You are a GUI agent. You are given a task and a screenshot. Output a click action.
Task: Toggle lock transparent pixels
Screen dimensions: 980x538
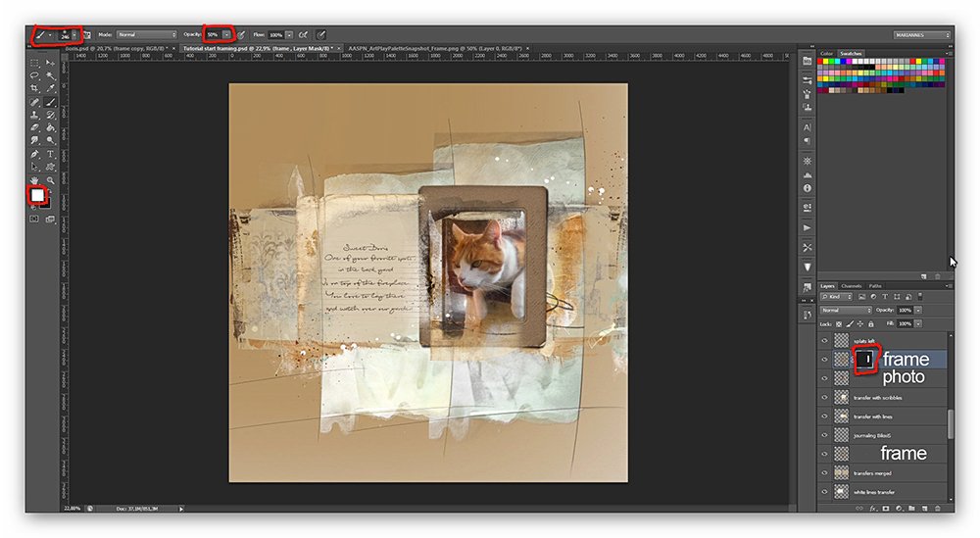click(839, 323)
